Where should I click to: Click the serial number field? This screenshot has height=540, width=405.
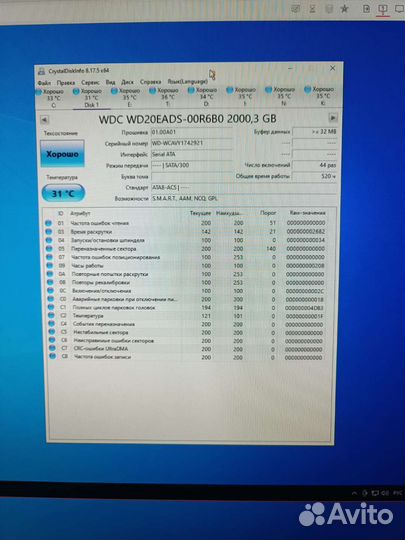click(x=191, y=143)
